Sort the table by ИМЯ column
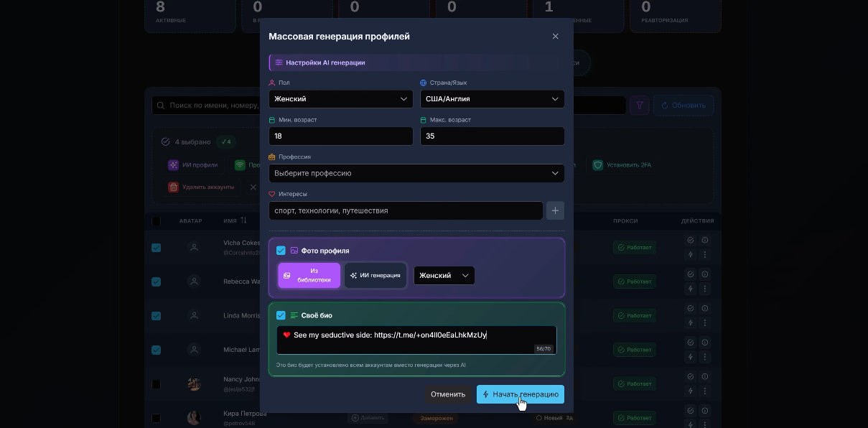Screen dimensions: 868x428 click(235, 220)
